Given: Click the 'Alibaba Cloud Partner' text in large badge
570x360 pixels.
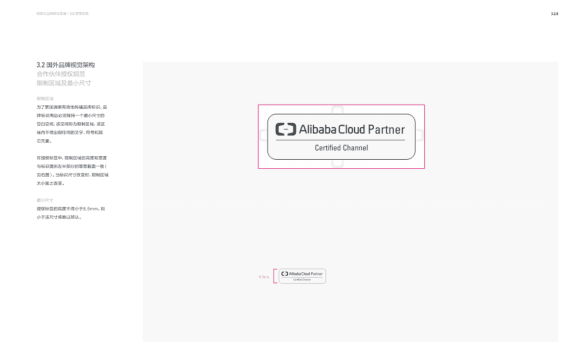Looking at the screenshot, I should pyautogui.click(x=352, y=129).
